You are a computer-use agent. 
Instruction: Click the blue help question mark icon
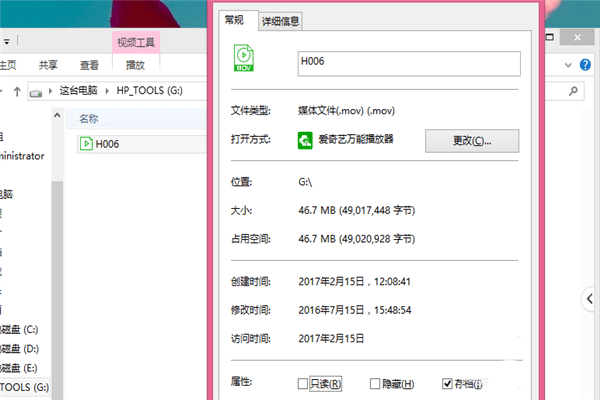585,65
